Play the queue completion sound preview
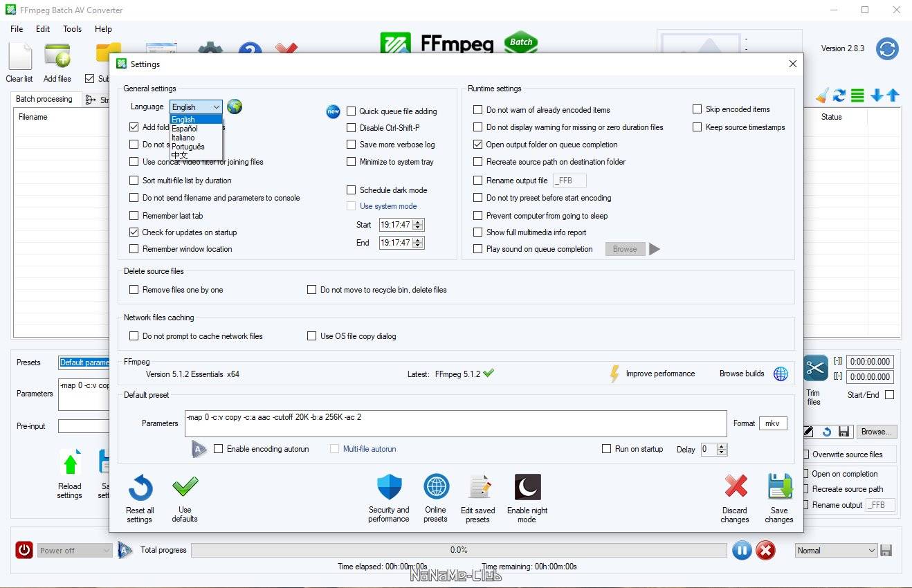Image resolution: width=912 pixels, height=588 pixels. click(x=654, y=249)
